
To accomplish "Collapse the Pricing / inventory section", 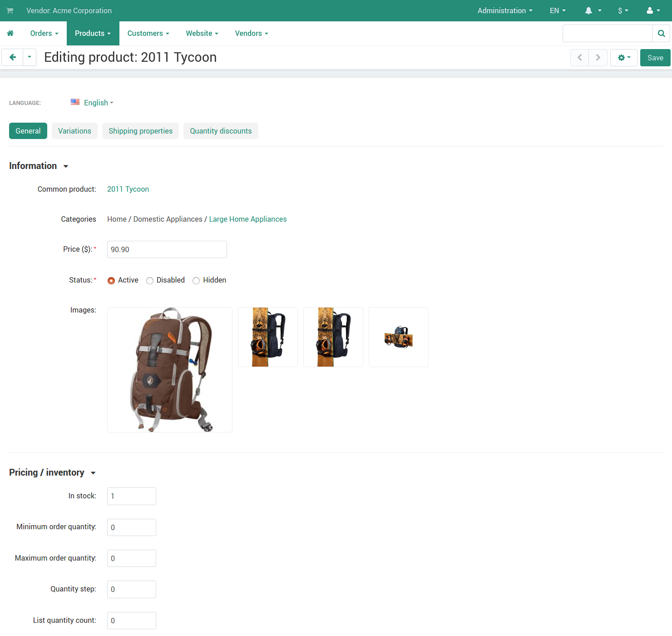I will (x=52, y=472).
